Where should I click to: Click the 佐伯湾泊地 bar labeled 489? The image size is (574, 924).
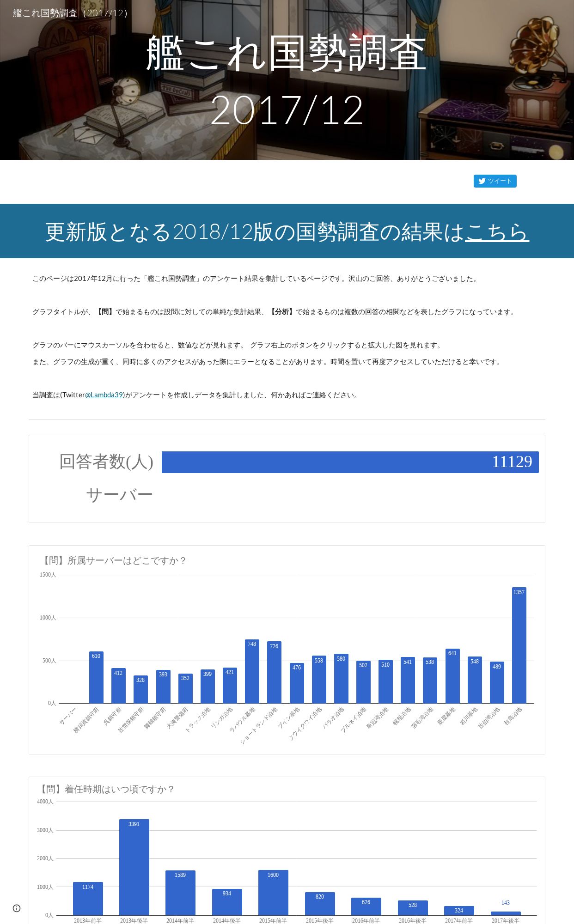tap(497, 682)
